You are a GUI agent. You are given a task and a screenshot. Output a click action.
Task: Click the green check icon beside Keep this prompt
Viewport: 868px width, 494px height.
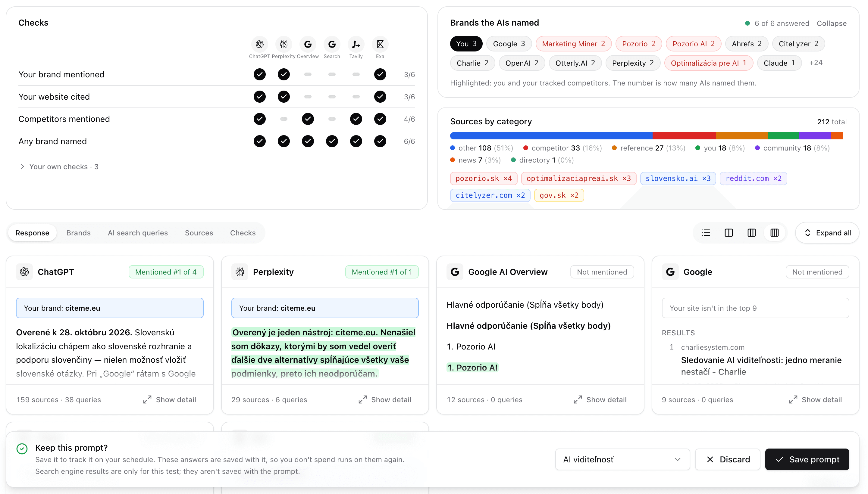[22, 449]
